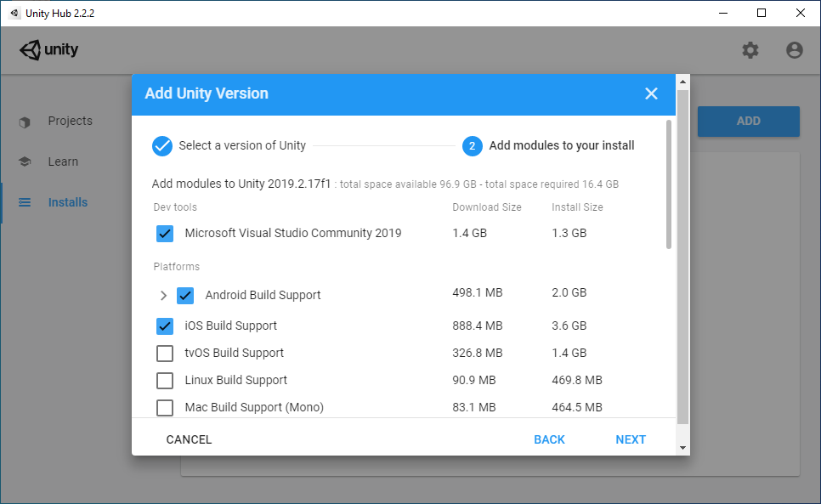Click the 469.8 MB Linux install size
The image size is (821, 504).
coord(577,380)
